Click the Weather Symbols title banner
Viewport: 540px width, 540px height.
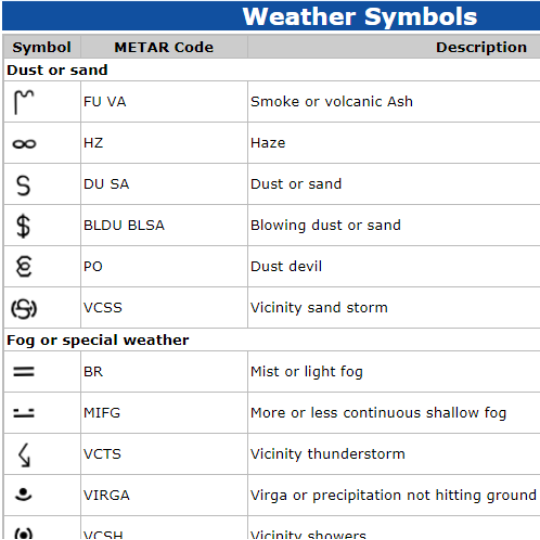point(271,16)
